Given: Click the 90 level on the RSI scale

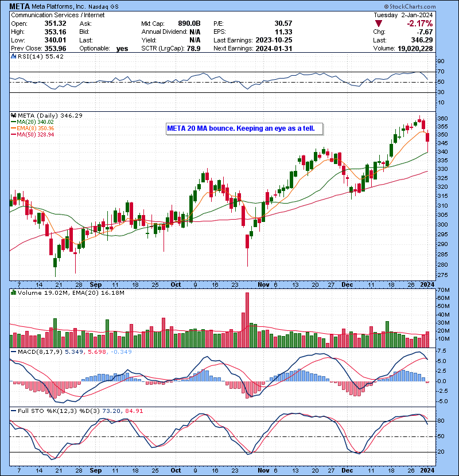Looking at the screenshot, I should 441,61.
